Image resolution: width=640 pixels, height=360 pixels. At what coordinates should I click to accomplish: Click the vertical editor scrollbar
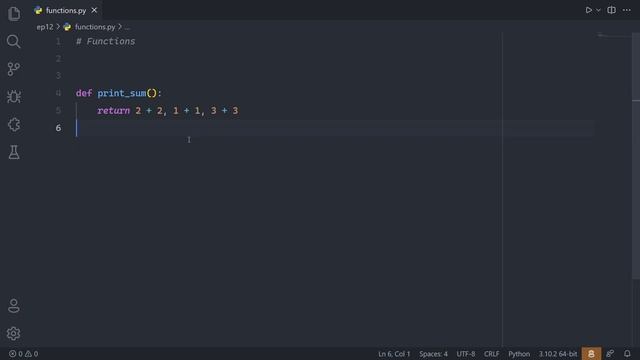point(636,156)
